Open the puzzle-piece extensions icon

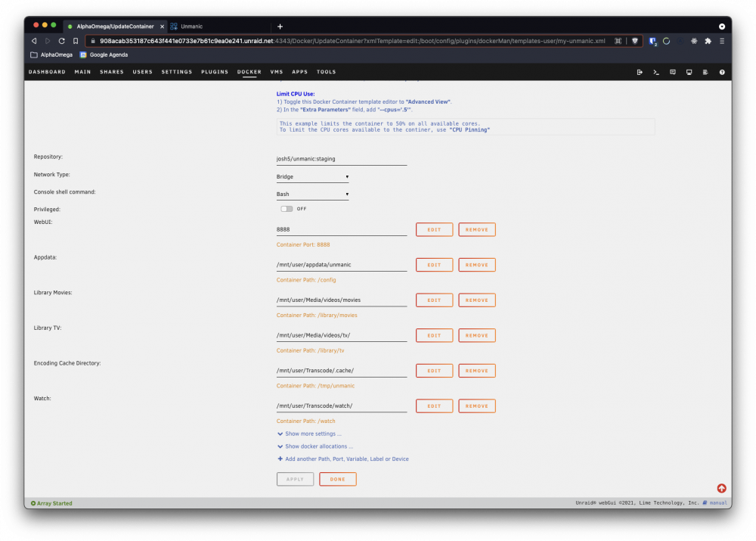708,41
